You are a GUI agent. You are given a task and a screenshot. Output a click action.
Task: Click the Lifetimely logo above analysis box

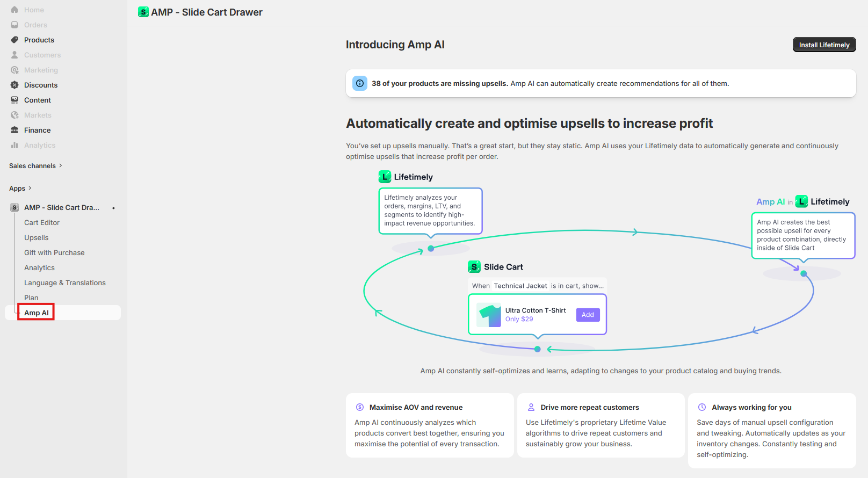pos(385,177)
